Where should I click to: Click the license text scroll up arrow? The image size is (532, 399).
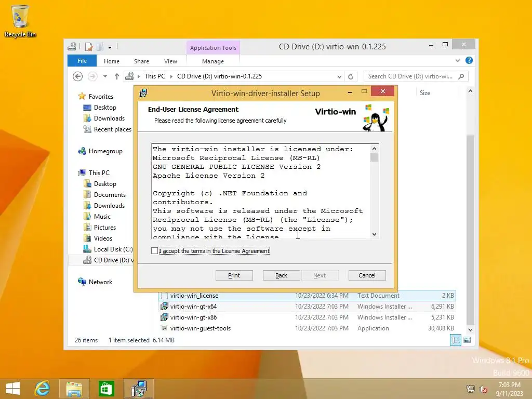coord(374,149)
